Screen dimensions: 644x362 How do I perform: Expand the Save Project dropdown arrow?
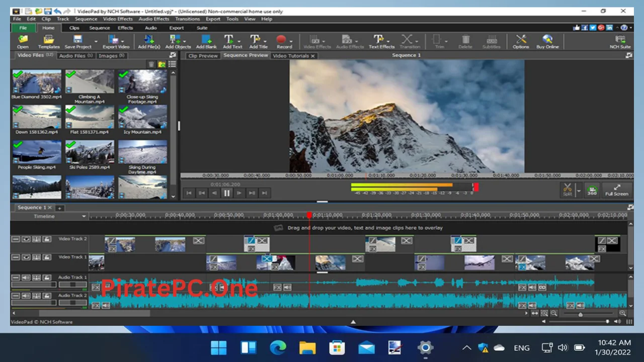[96, 42]
